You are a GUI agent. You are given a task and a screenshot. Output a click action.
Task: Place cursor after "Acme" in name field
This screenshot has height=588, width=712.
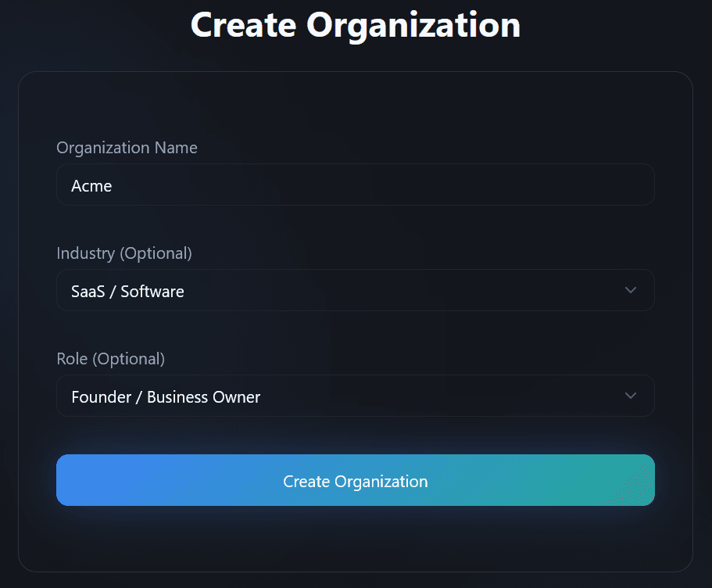click(114, 185)
